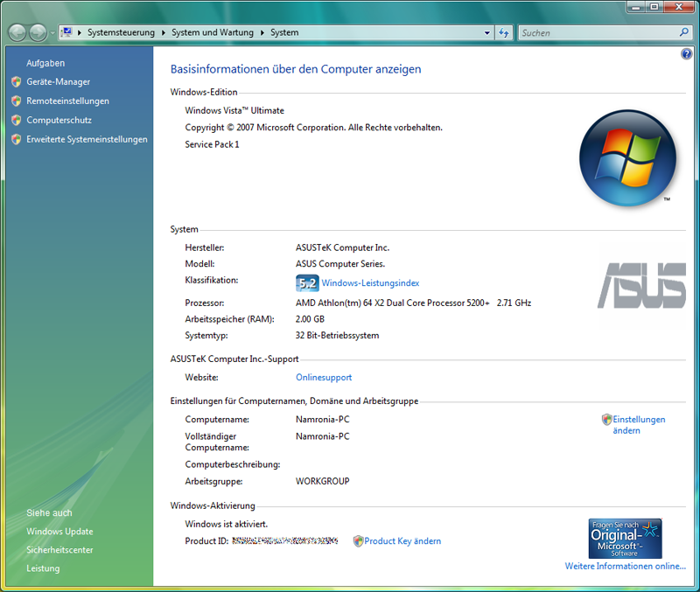Image resolution: width=700 pixels, height=592 pixels.
Task: Click the back navigation arrow button
Action: click(17, 32)
